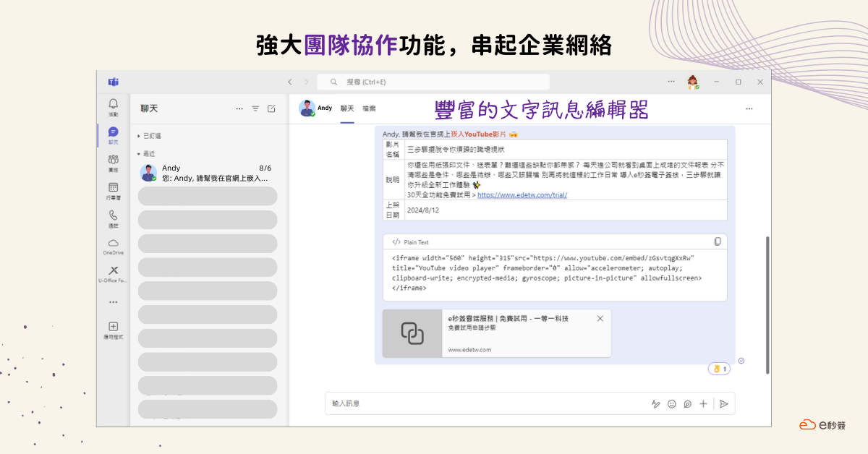Click the 上架日期 table header cell
The height and width of the screenshot is (454, 868).
coord(393,210)
